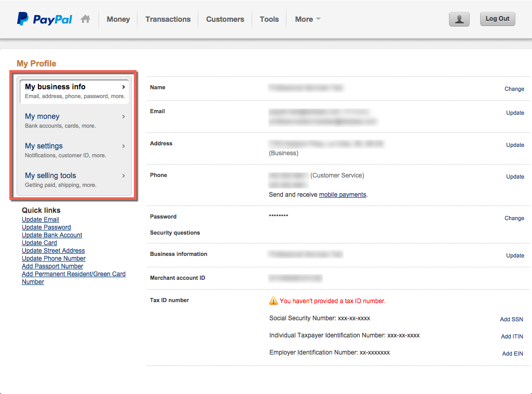Click the Add ITIN link
This screenshot has width=532, height=394.
pyautogui.click(x=512, y=336)
